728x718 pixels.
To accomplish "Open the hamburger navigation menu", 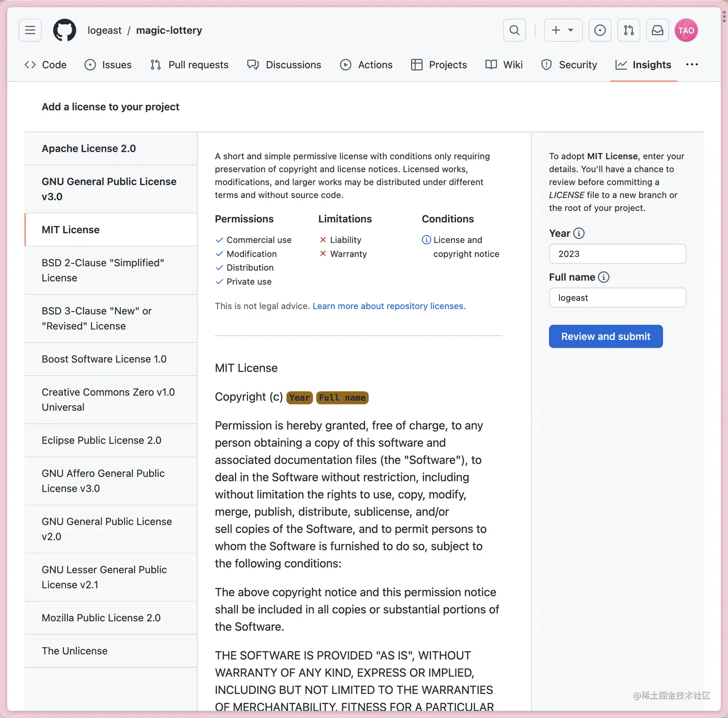I will [x=30, y=30].
